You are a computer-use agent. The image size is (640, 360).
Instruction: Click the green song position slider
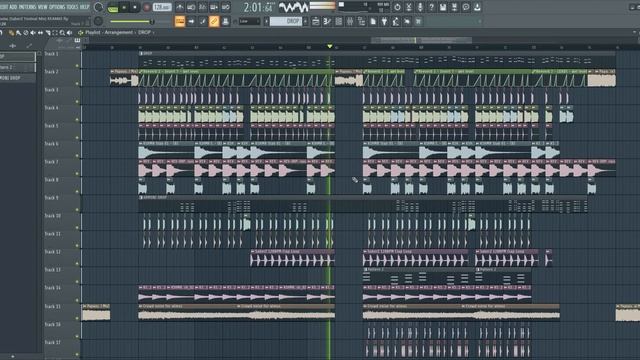click(x=132, y=21)
